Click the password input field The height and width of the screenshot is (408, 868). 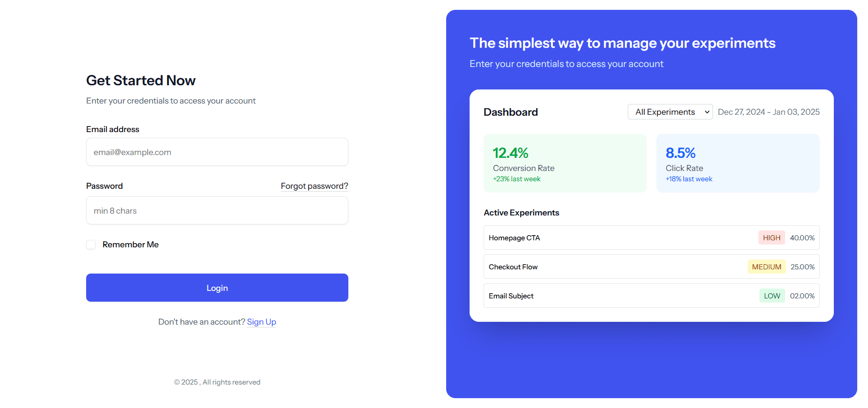pyautogui.click(x=217, y=210)
